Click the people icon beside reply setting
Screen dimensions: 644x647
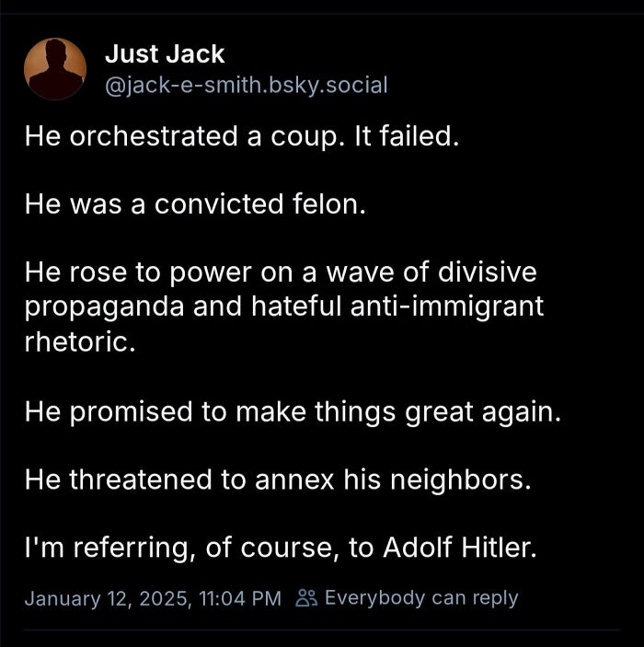tap(306, 598)
